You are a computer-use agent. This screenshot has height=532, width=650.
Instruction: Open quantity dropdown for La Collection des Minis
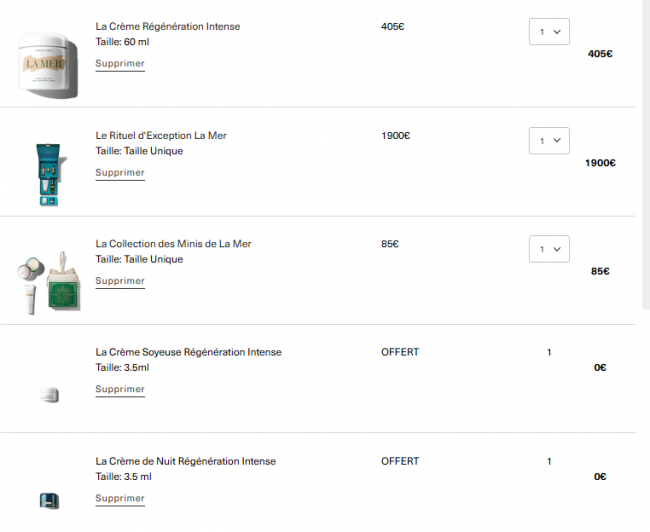tap(548, 249)
